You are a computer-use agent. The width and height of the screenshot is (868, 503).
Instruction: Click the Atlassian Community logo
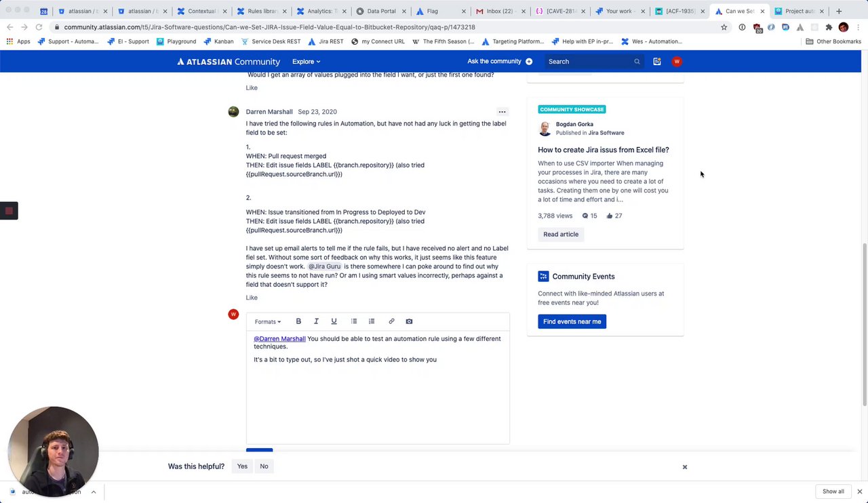pos(229,62)
